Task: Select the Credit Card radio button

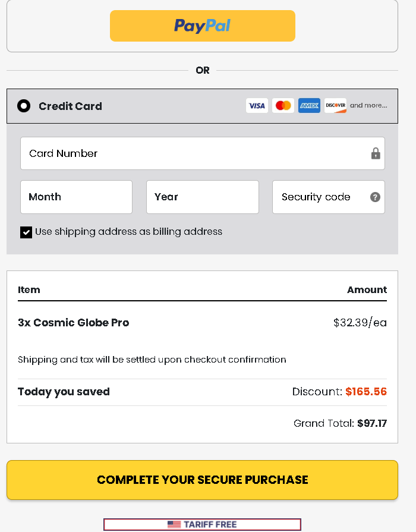Action: [x=24, y=106]
